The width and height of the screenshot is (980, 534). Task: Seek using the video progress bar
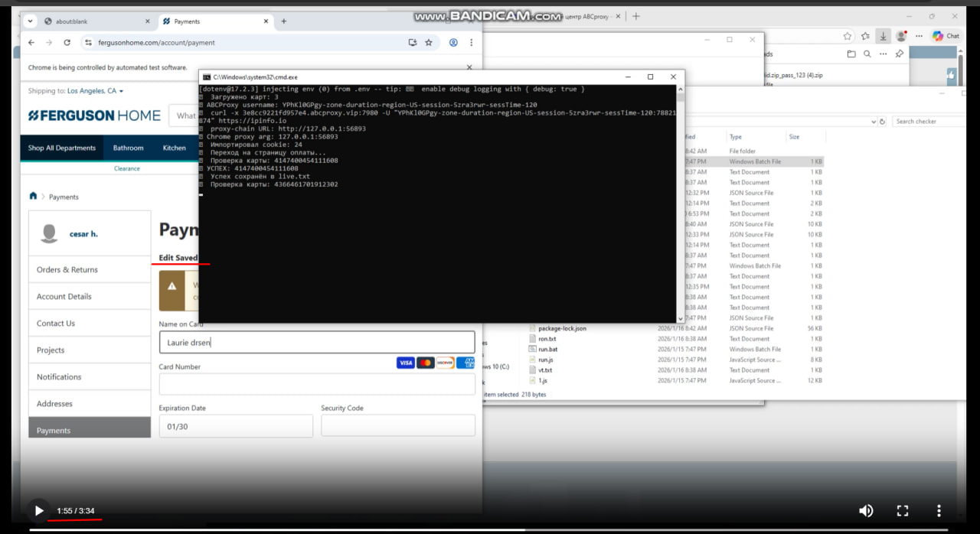point(488,529)
